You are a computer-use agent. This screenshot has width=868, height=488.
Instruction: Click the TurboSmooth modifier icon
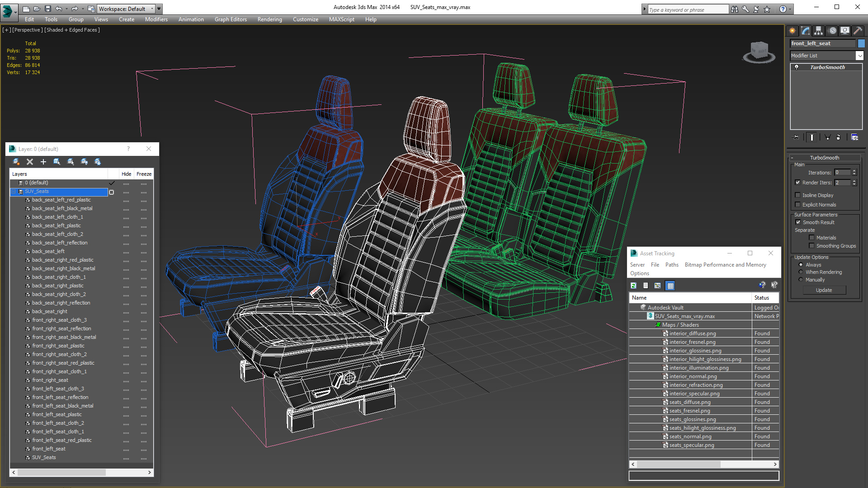797,67
